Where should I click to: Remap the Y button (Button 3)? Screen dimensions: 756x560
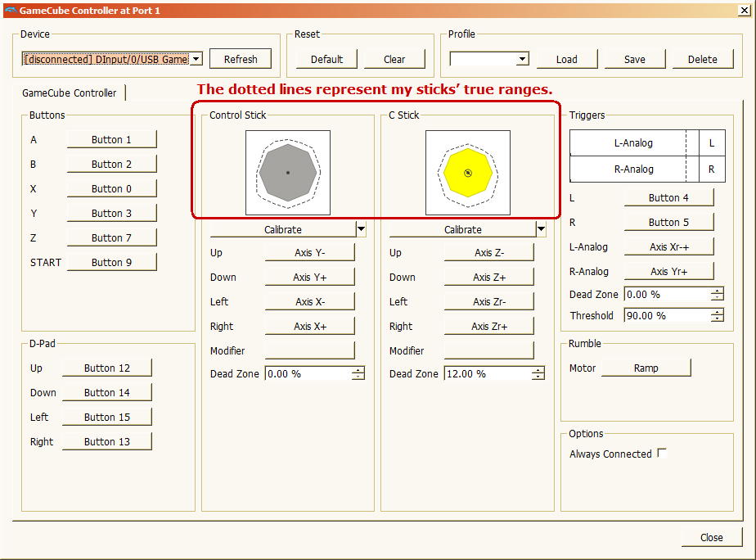(x=111, y=213)
